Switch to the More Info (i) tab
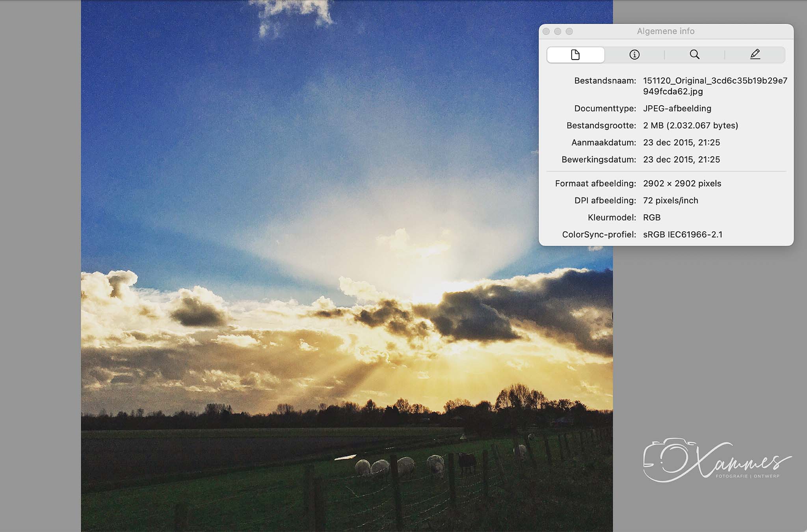The width and height of the screenshot is (807, 532). coord(634,55)
